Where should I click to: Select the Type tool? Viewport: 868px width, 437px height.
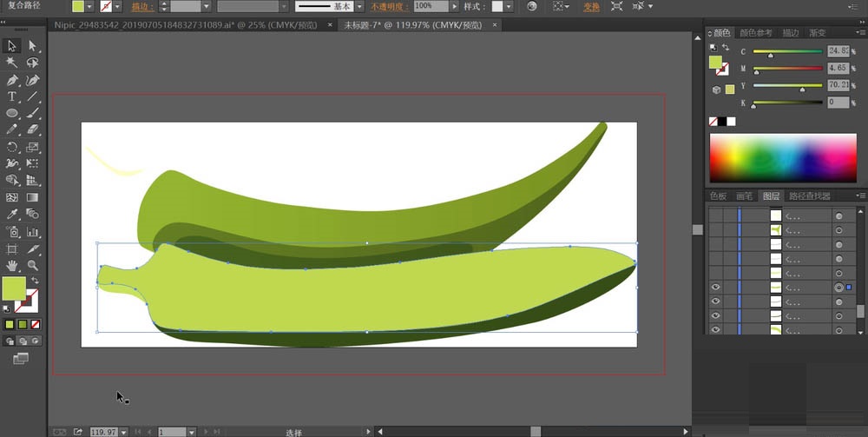point(12,96)
